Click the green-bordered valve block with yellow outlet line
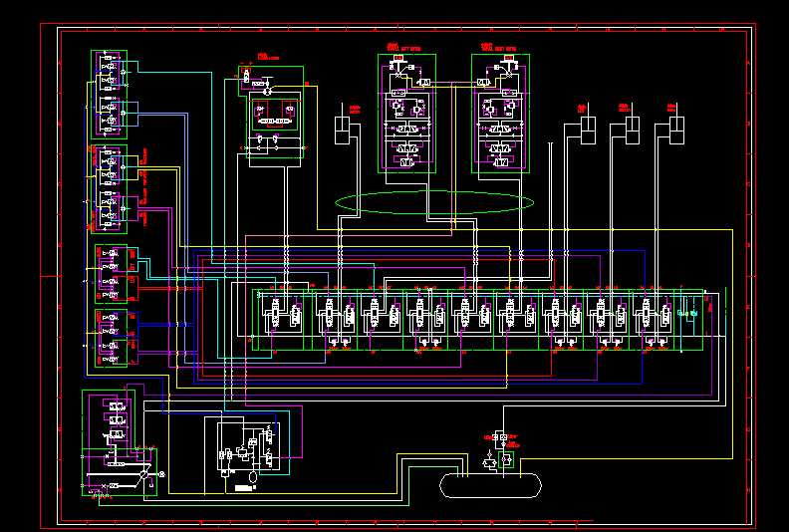This screenshot has width=789, height=532. coord(272,112)
